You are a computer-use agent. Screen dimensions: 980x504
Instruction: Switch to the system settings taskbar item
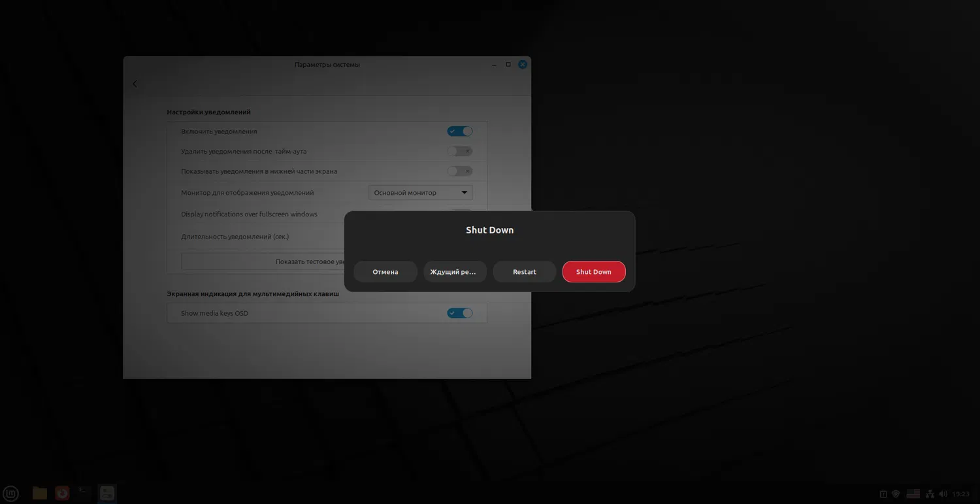107,494
